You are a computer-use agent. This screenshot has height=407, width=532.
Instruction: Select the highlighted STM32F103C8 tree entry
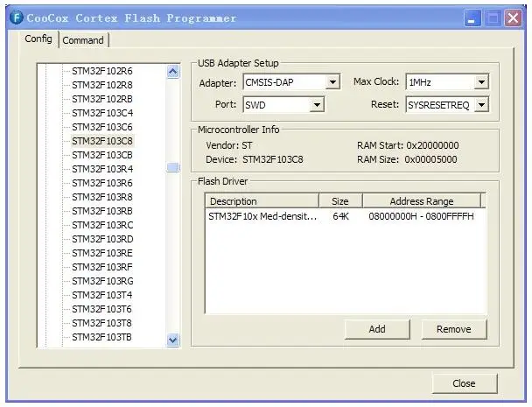(x=102, y=141)
